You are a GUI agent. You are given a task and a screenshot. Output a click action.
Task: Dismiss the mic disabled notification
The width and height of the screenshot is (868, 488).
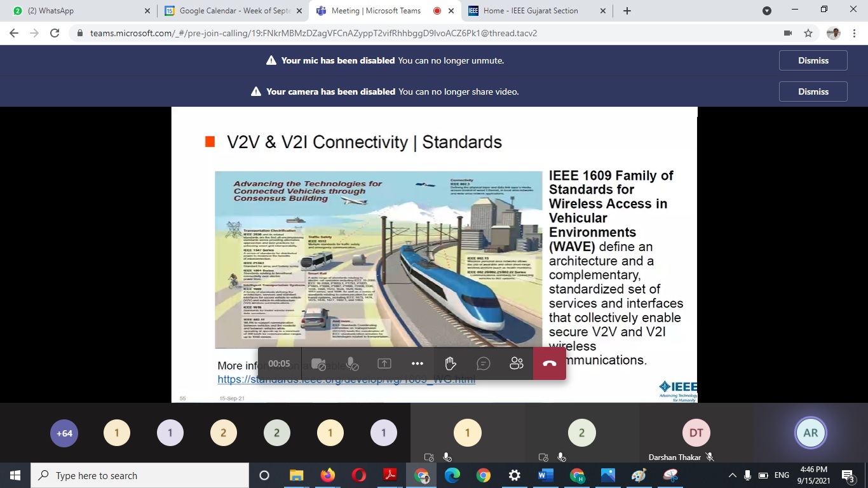pyautogui.click(x=813, y=60)
